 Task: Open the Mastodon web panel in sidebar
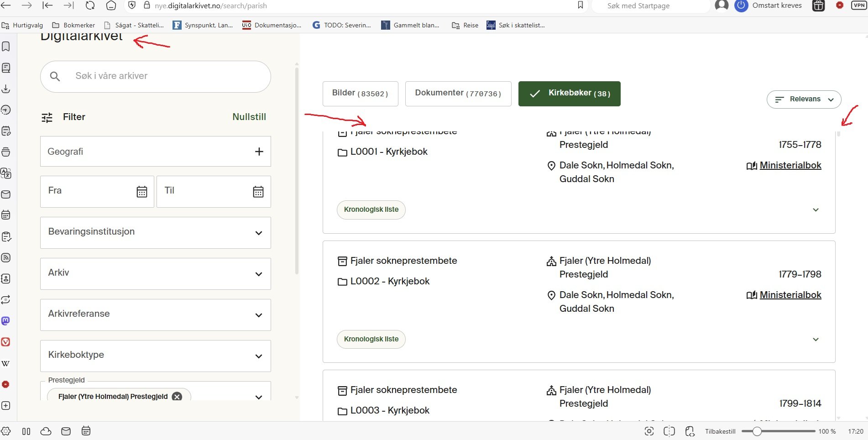[6, 321]
